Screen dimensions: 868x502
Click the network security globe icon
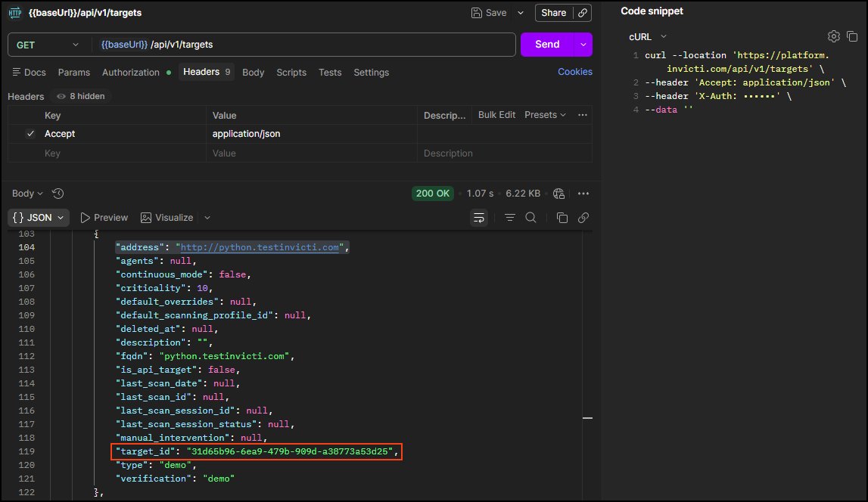point(559,194)
